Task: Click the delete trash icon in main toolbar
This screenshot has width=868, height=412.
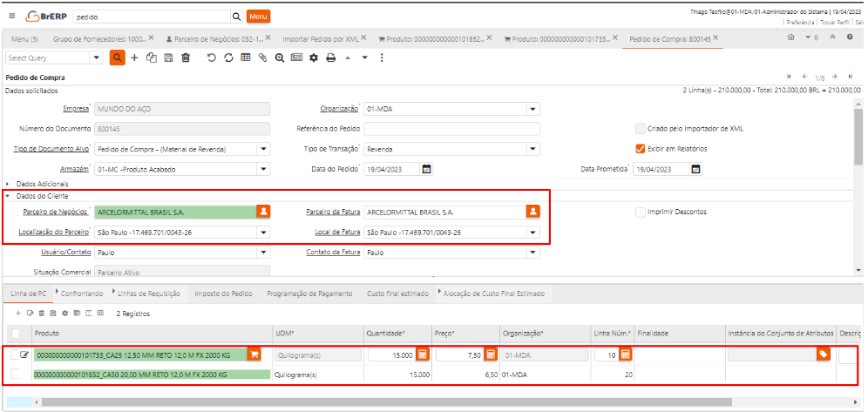Action: [x=185, y=57]
